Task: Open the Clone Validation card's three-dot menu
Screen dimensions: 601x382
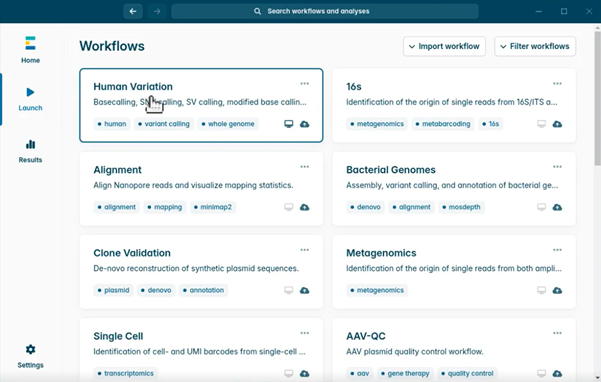Action: [305, 250]
